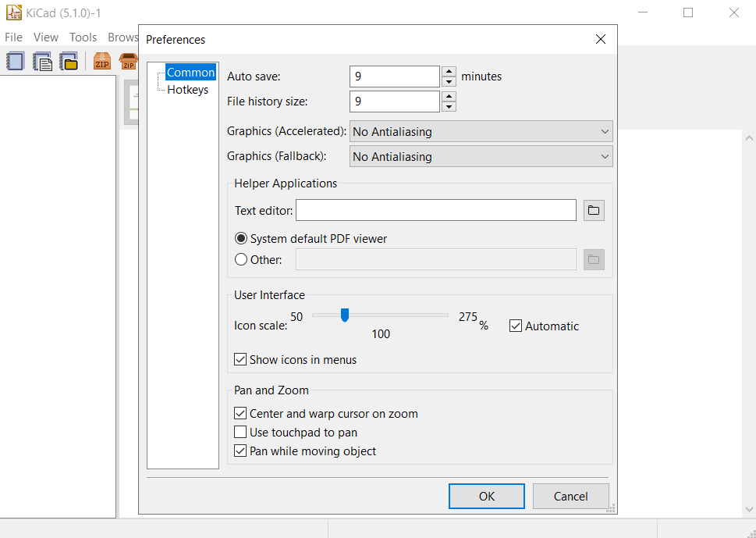Open an existing project

[69, 61]
